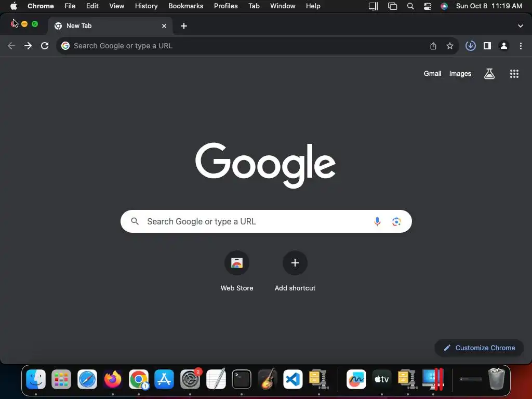
Task: Open Apple TV from the Dock
Action: pyautogui.click(x=382, y=379)
